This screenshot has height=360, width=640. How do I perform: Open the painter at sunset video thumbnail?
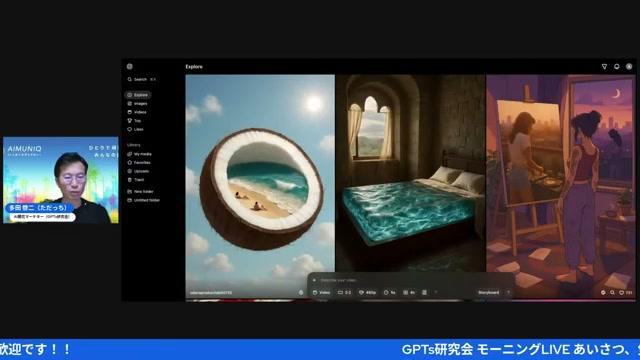click(x=561, y=186)
